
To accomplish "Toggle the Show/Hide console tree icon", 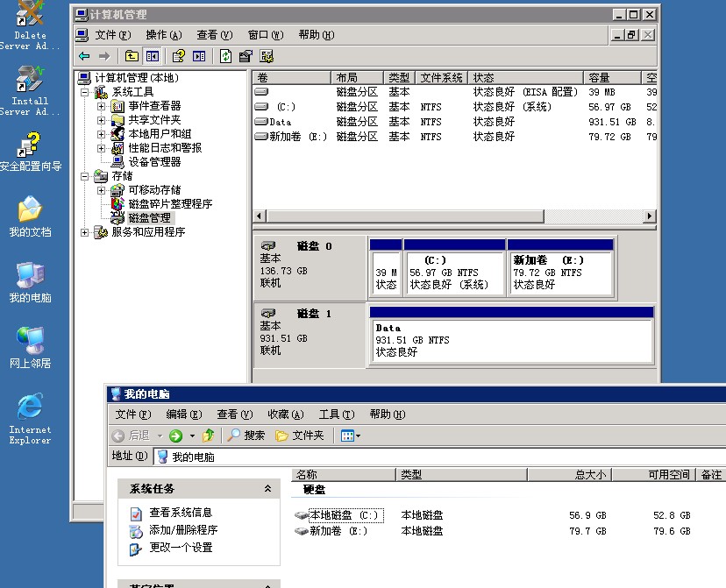I will click(153, 56).
